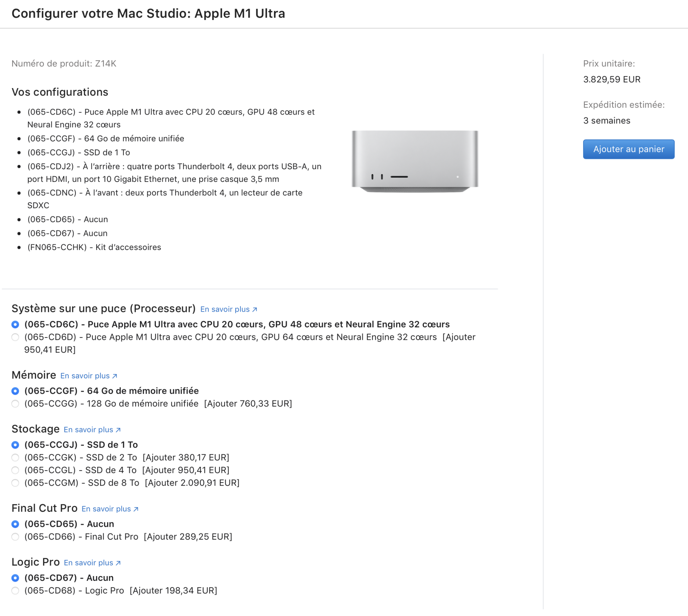Screen dimensions: 688x616
Task: Add Final Cut Pro option
Action: coord(15,537)
